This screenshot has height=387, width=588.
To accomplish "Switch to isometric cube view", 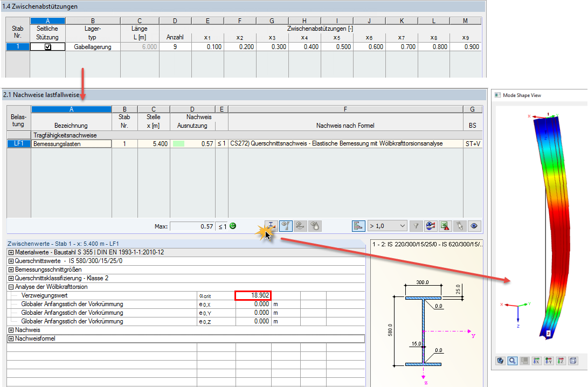I will [573, 361].
